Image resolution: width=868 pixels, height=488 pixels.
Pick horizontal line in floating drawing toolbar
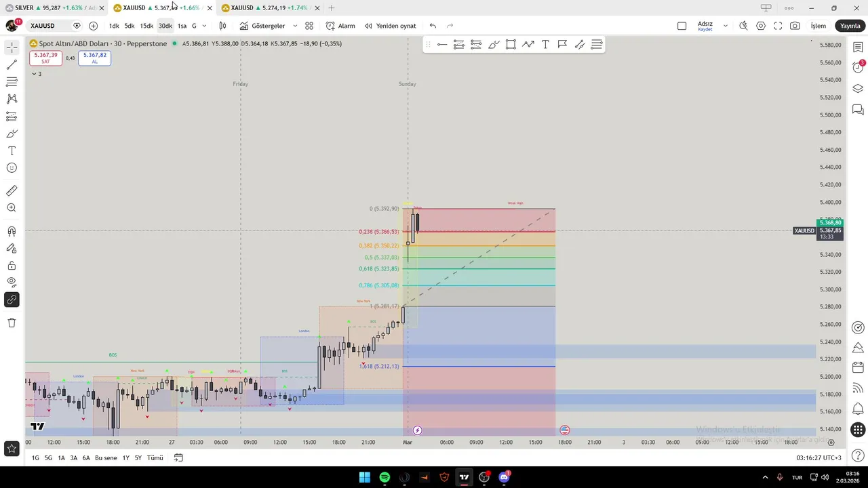tap(442, 45)
